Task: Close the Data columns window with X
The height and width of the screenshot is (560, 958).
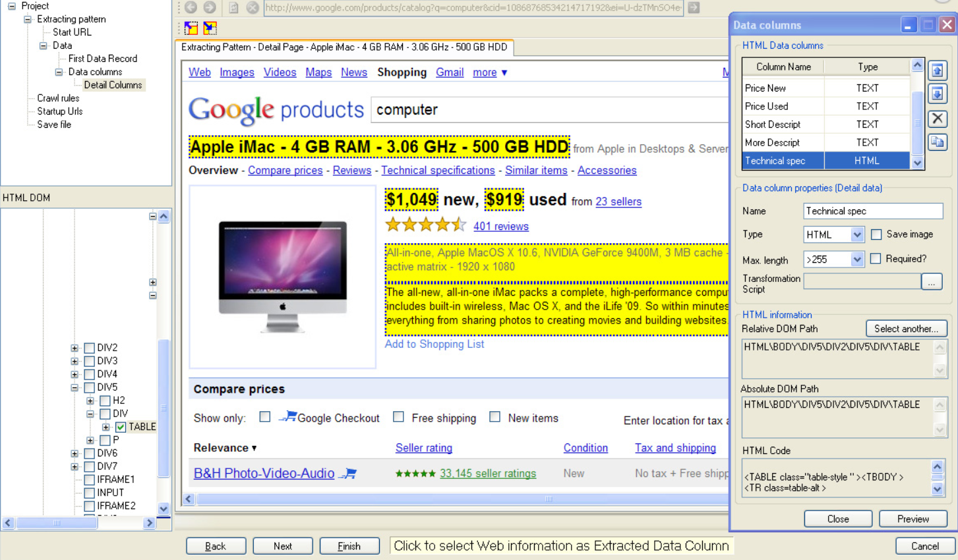Action: tap(947, 25)
